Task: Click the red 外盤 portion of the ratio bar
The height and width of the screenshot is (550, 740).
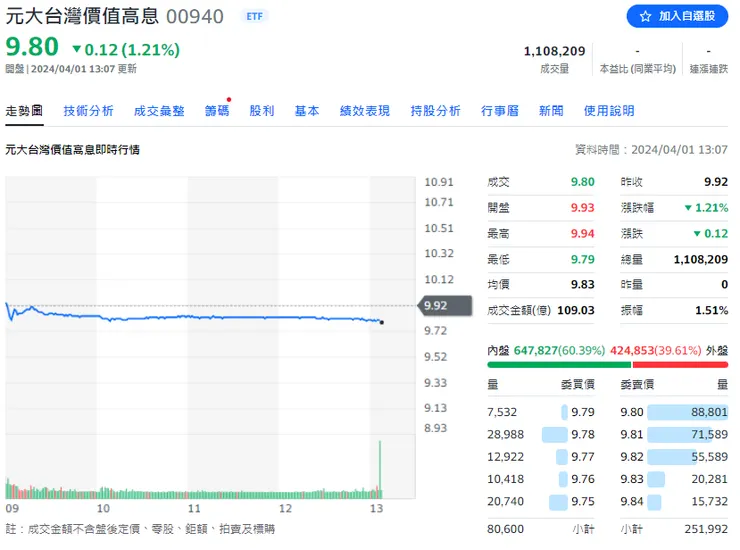Action: click(x=680, y=364)
